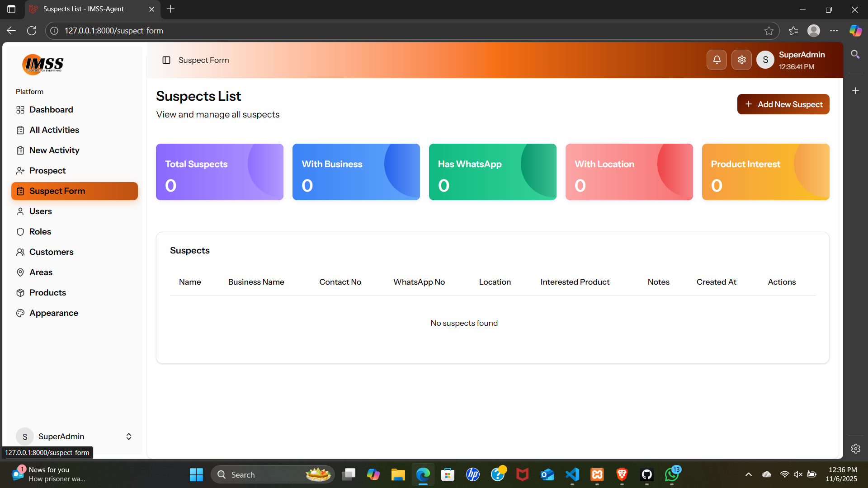Click the IMSS logo
The height and width of the screenshot is (488, 868).
43,64
